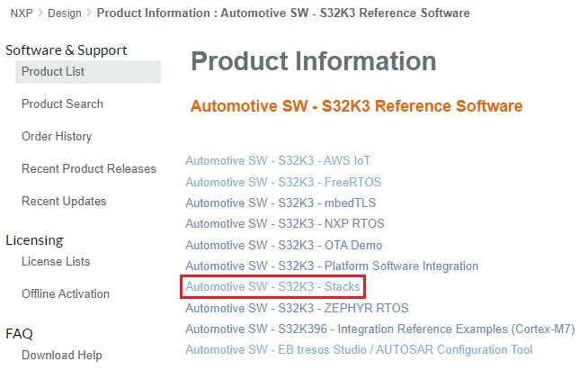Open S32K3 Platform Software Integration
The height and width of the screenshot is (370, 588).
click(332, 266)
